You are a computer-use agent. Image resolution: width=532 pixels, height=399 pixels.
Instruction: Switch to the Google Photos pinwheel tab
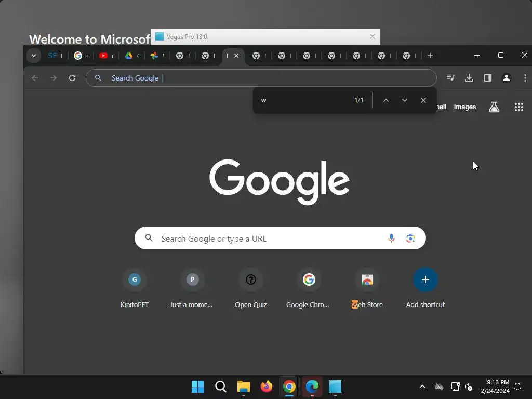tap(157, 56)
